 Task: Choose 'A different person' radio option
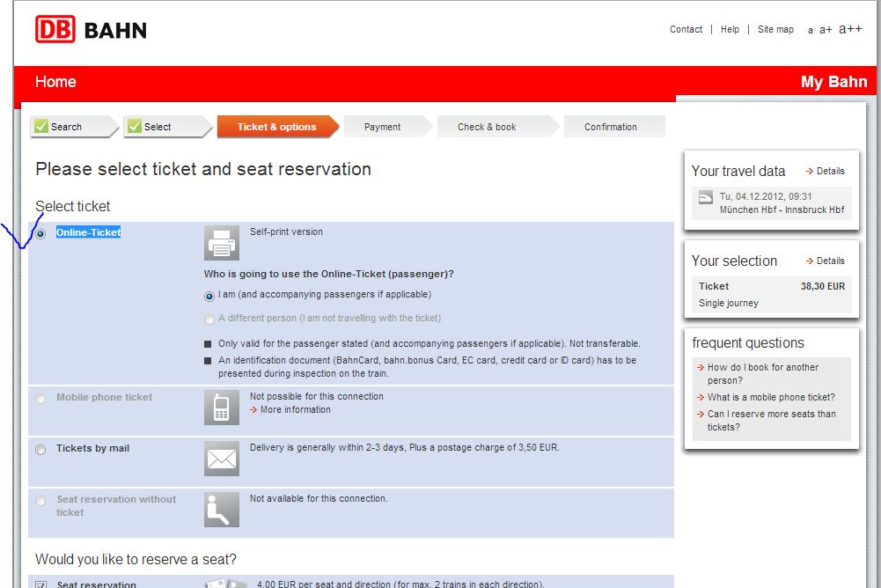click(209, 320)
